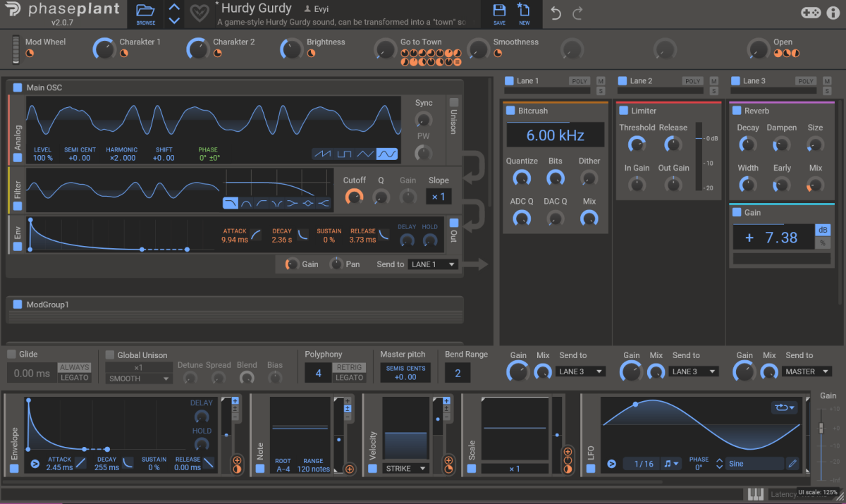846x504 pixels.
Task: Click the Env attack curve shape icon
Action: coord(256,235)
